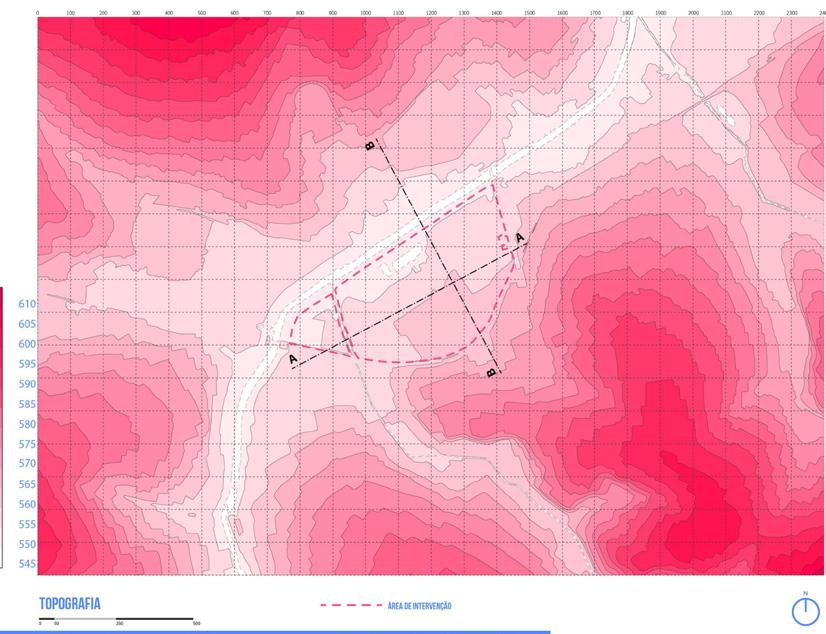
Task: Click top axis tick label 2300
Action: click(x=792, y=13)
